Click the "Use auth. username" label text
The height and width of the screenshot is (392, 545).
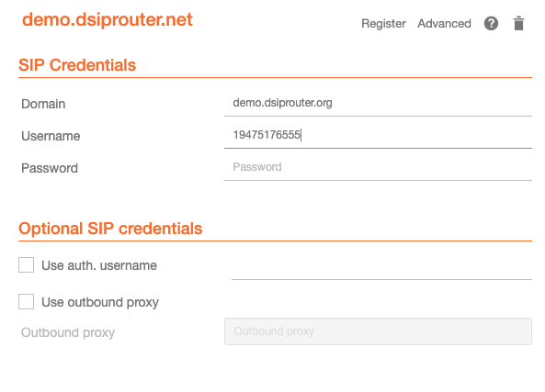[x=99, y=265]
